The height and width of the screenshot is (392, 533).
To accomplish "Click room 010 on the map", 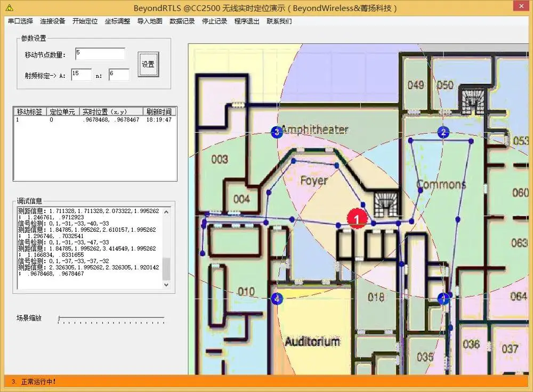I will pos(246,291).
